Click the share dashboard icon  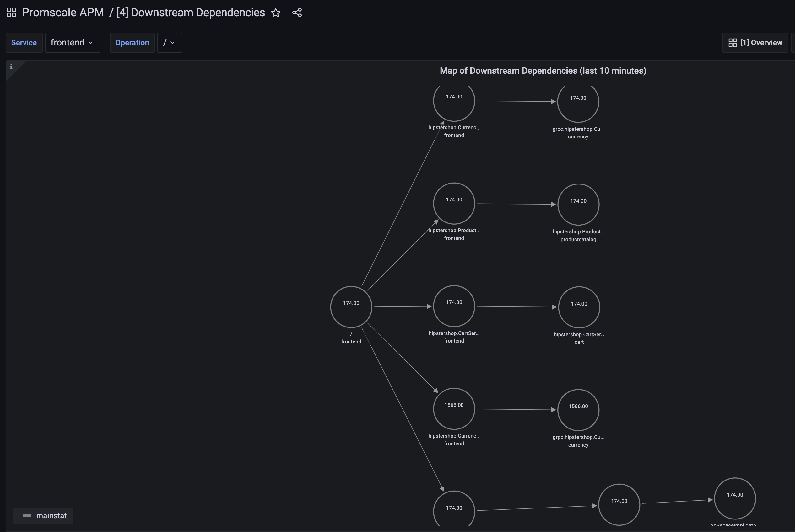click(297, 13)
